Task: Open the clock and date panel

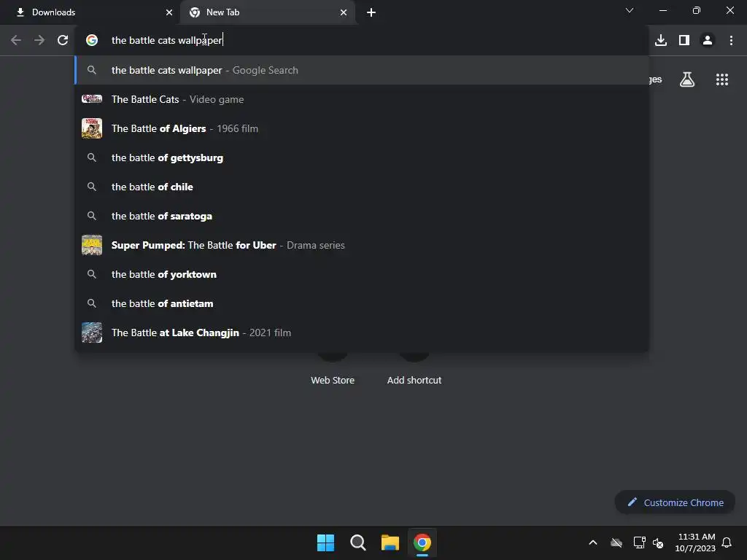Action: pyautogui.click(x=695, y=542)
